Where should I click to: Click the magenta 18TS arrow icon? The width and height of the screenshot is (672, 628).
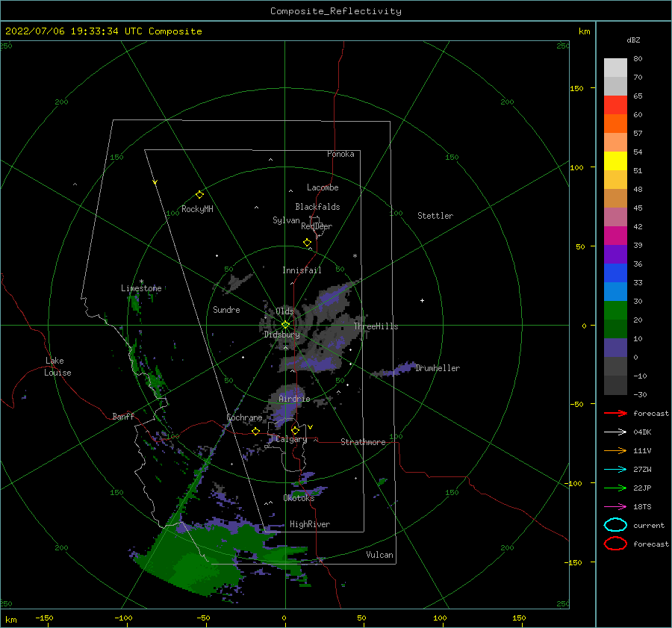click(615, 507)
